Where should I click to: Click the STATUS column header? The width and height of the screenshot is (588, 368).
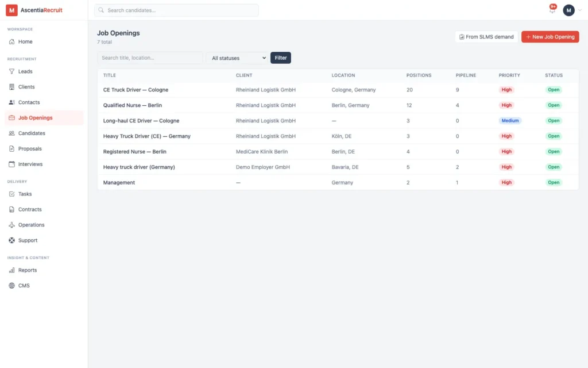(x=554, y=75)
